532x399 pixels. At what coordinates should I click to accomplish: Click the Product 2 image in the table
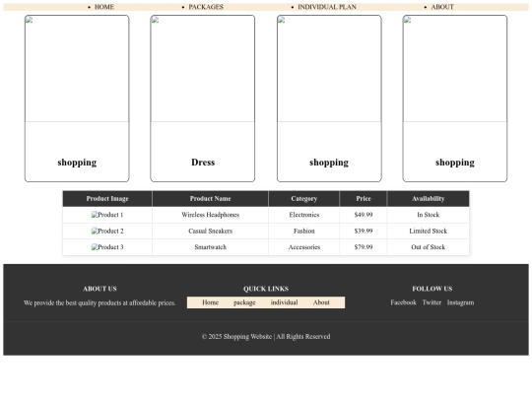point(107,232)
